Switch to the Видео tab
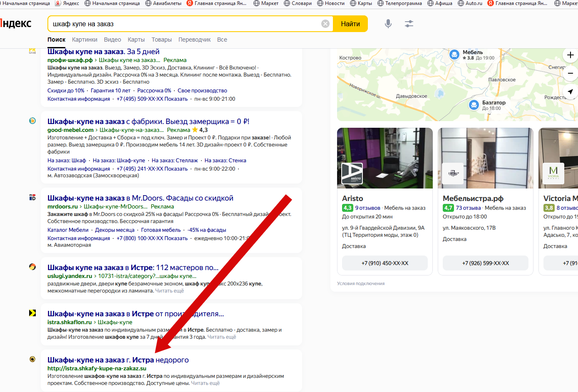Screen dimensions: 578x392 (112, 40)
